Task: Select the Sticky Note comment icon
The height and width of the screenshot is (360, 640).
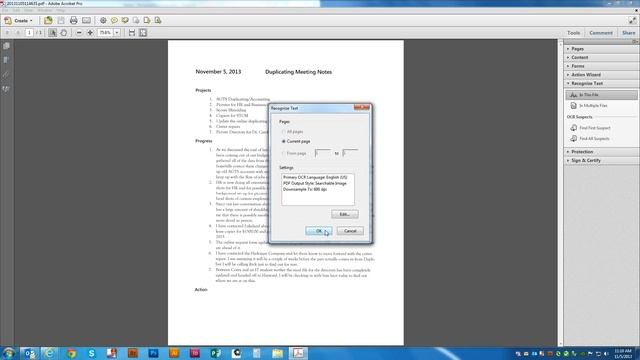Action: pos(114,20)
